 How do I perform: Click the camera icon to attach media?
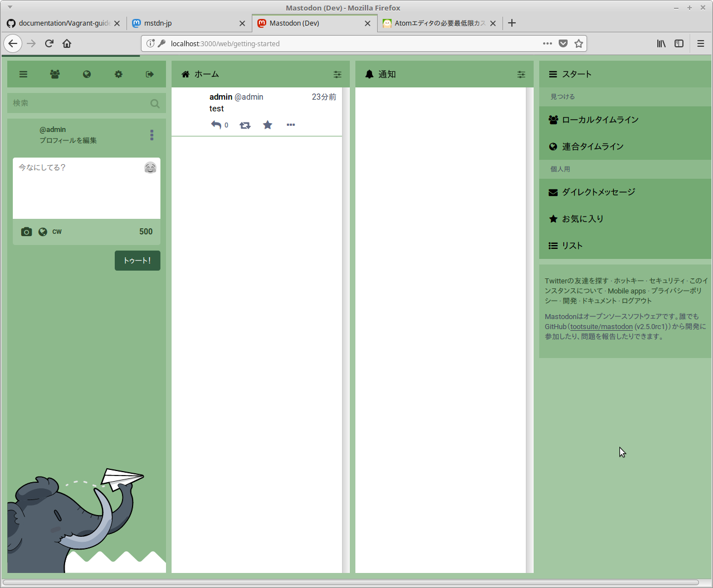(x=26, y=232)
